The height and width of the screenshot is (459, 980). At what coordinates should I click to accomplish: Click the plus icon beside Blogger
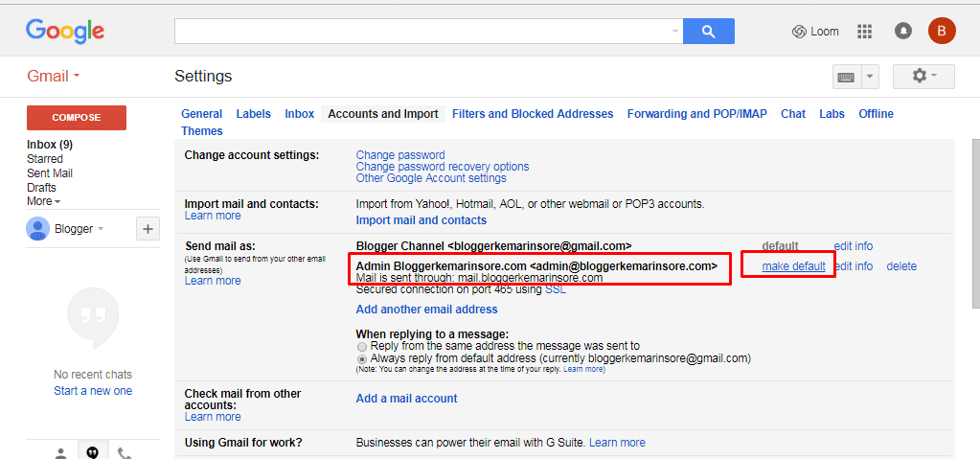tap(148, 229)
